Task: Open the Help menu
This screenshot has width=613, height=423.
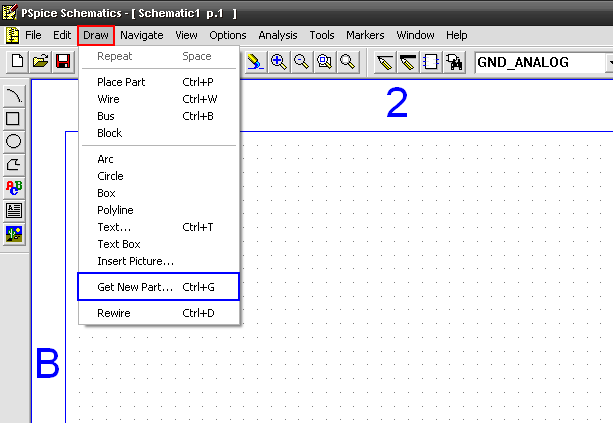Action: [457, 35]
